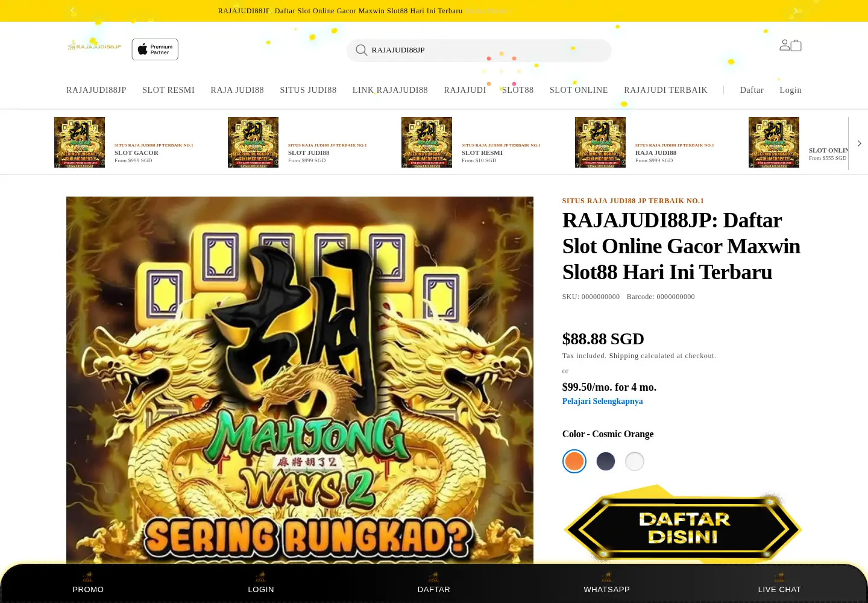
Task: Go to next announcement with right arrow
Action: (796, 11)
